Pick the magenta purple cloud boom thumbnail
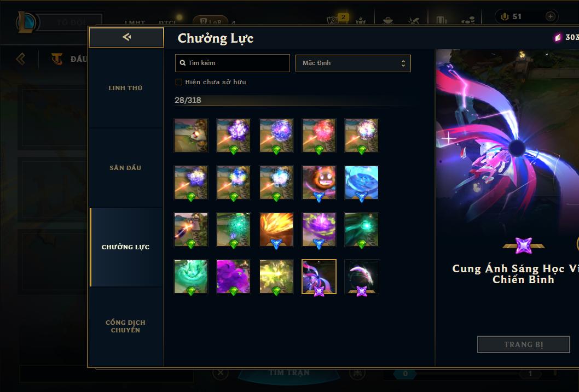This screenshot has width=579, height=392. tap(234, 277)
